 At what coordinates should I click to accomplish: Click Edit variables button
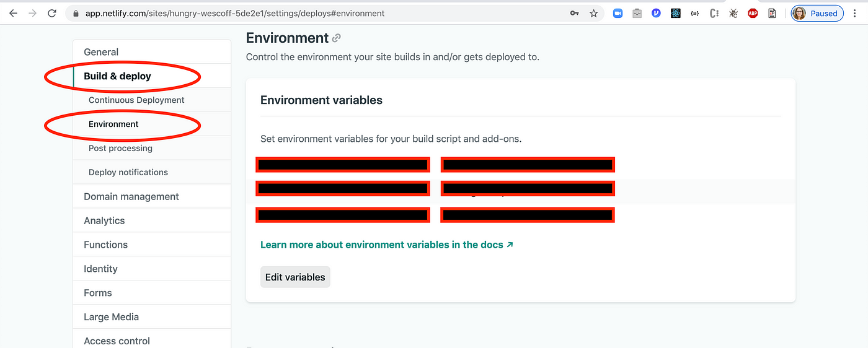coord(295,277)
